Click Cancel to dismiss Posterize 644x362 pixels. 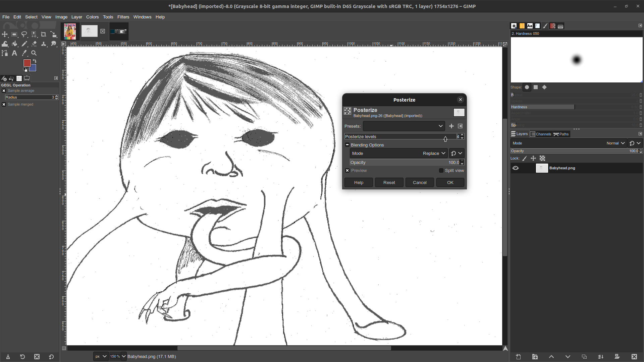click(419, 182)
